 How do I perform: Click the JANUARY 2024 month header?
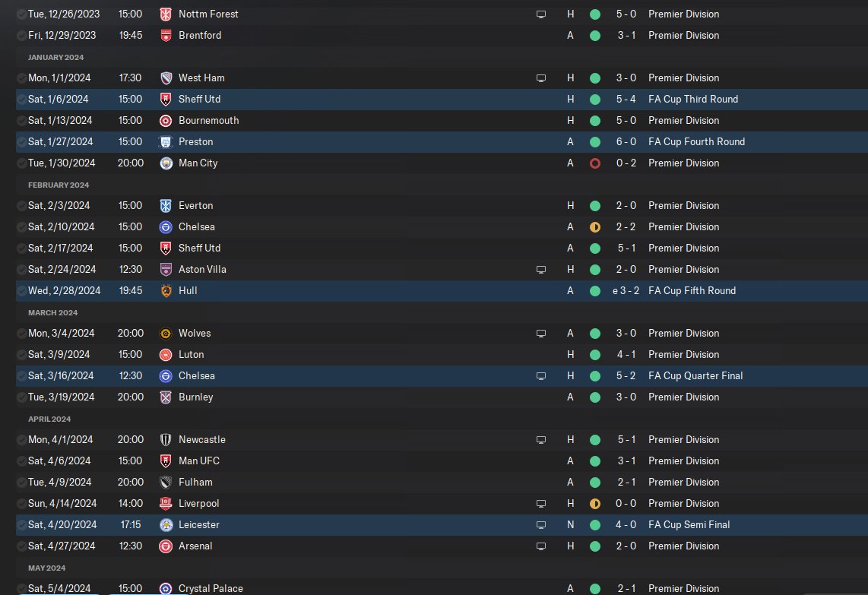[56, 57]
